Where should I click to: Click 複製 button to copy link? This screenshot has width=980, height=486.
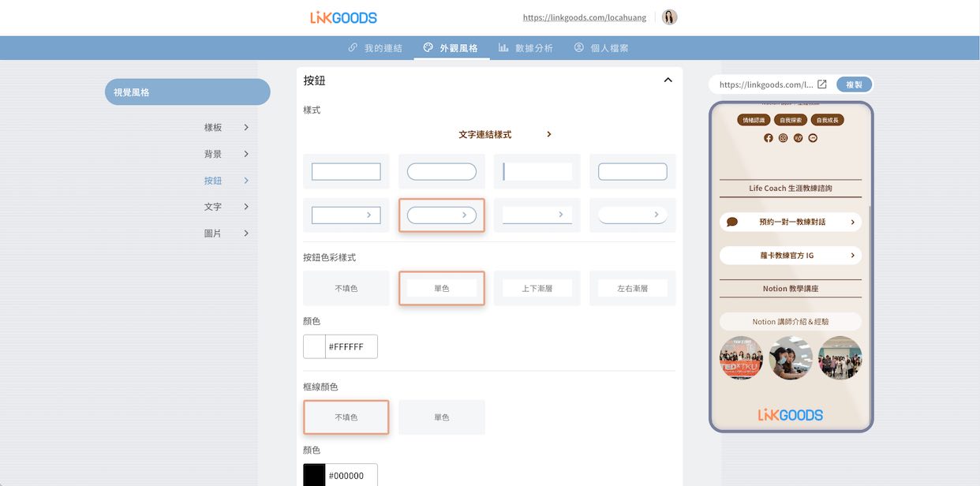pyautogui.click(x=855, y=84)
